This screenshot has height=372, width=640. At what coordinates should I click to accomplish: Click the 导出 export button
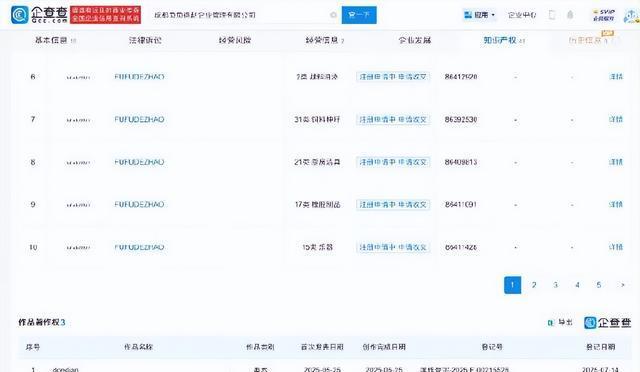point(560,323)
